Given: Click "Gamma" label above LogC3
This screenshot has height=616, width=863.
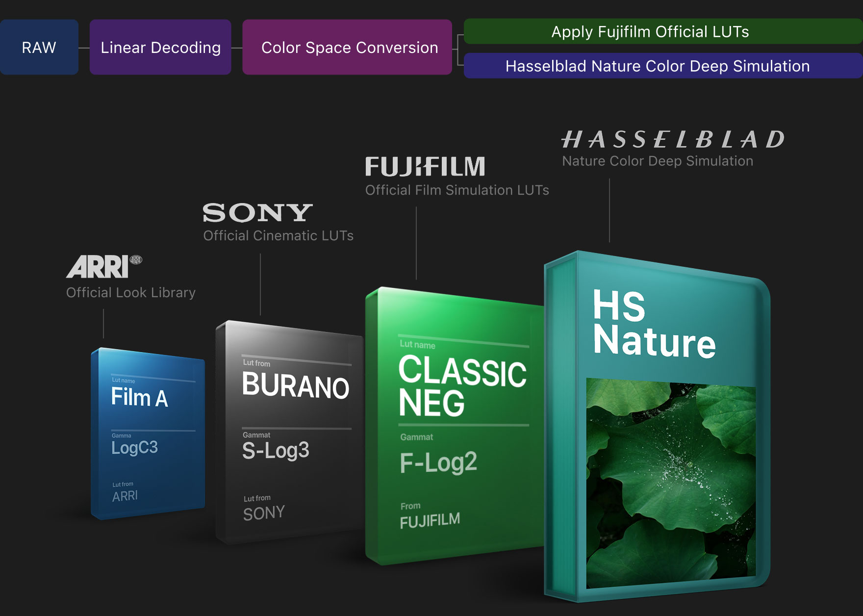Looking at the screenshot, I should [x=121, y=436].
